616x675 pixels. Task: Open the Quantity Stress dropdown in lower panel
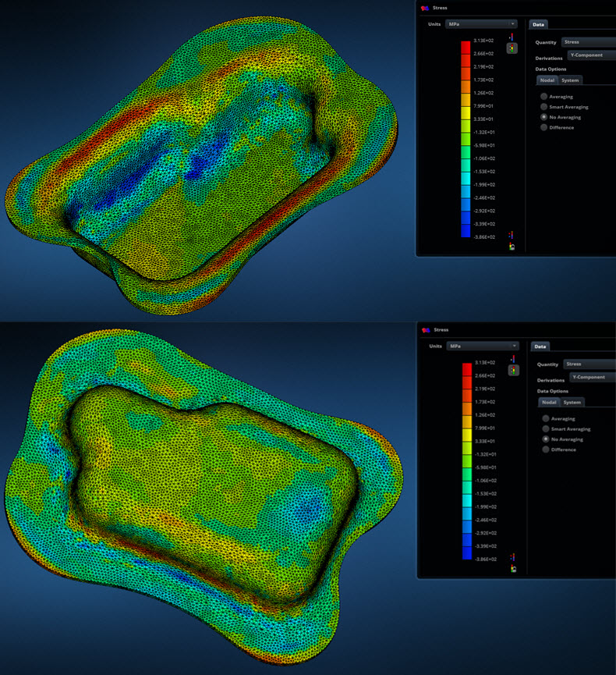coord(589,364)
